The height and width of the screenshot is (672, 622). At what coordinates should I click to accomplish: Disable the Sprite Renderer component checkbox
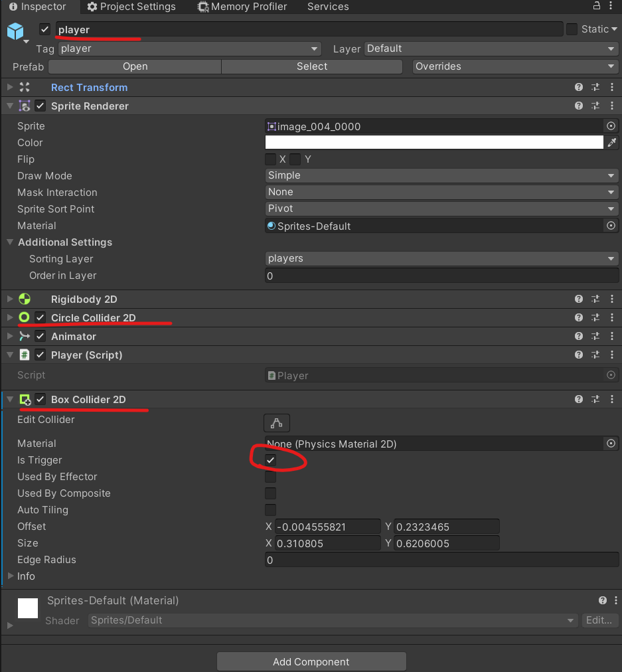[x=40, y=106]
